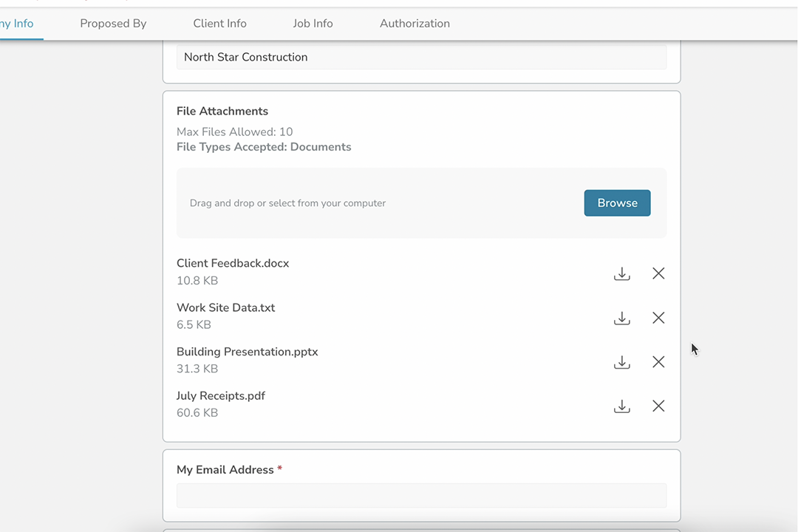Download the Work Site Data.txt file
798x532 pixels.
(621, 318)
